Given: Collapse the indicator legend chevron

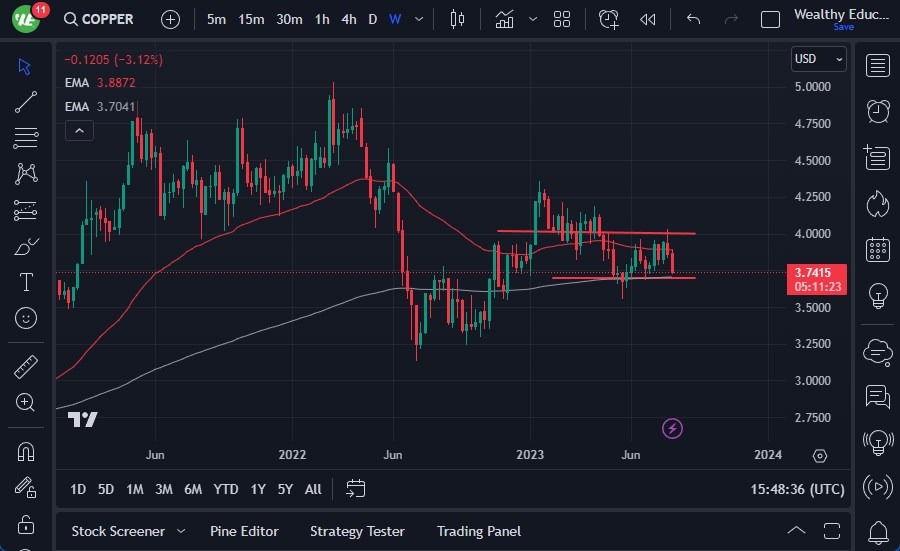Looking at the screenshot, I should (x=79, y=130).
